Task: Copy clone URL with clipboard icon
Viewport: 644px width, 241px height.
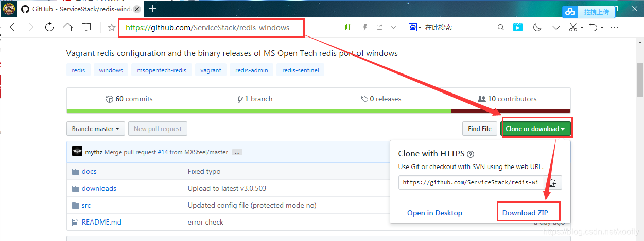Action: (x=553, y=182)
